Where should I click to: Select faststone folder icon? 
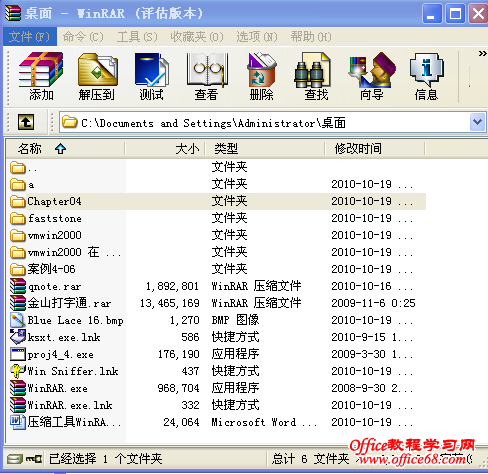pos(18,218)
